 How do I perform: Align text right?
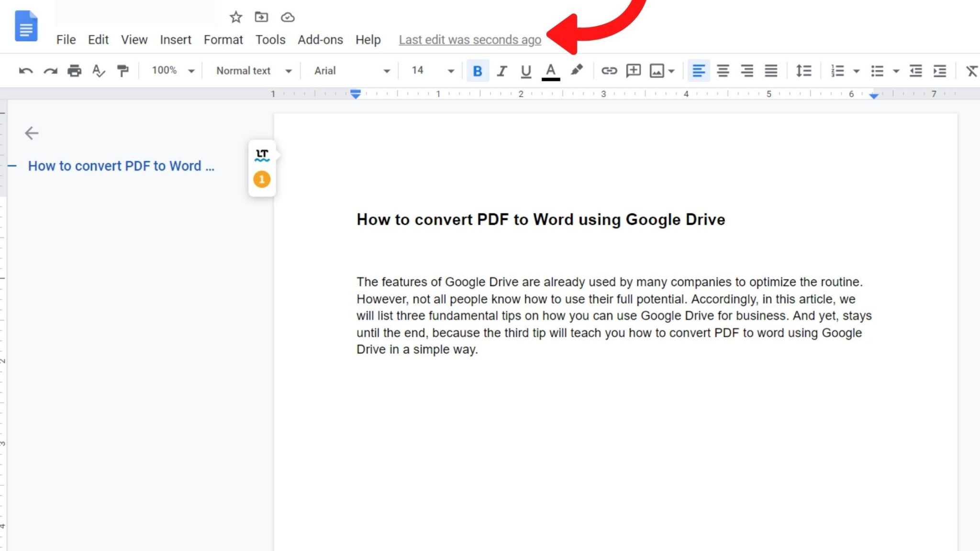[x=747, y=71]
